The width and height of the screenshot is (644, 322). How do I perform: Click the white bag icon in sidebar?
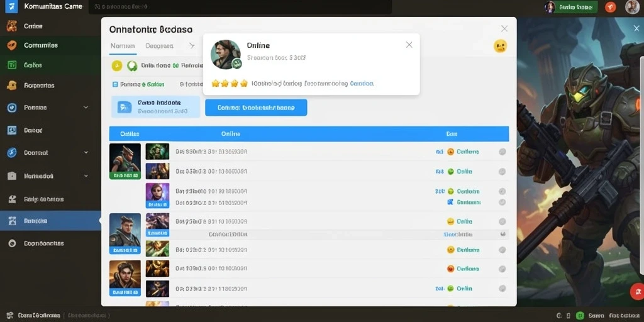(x=12, y=176)
